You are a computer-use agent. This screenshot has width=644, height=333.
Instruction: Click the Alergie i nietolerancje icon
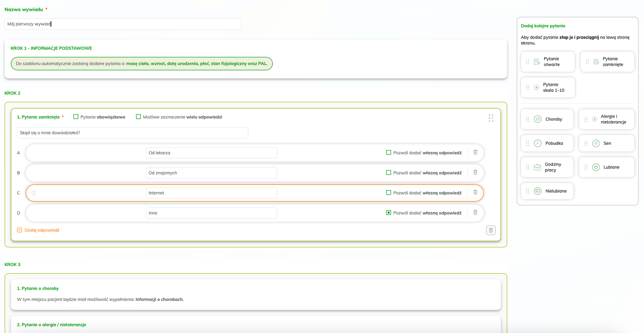click(594, 119)
